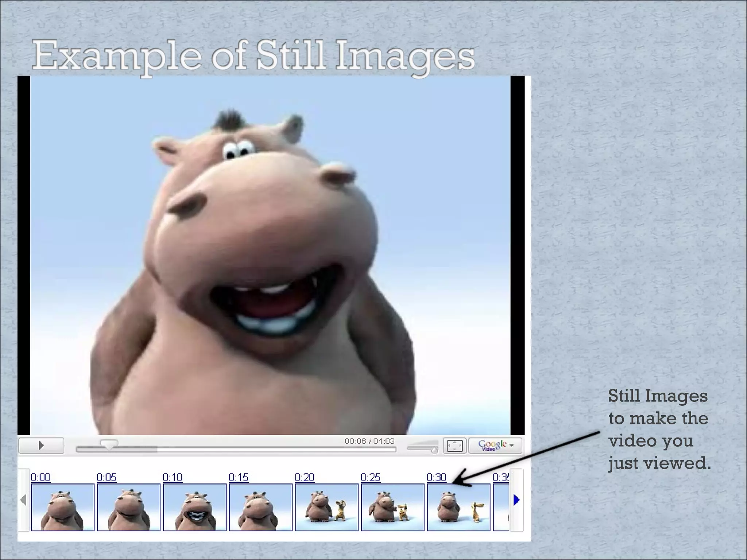Adjust the volume slider in the player
The image size is (747, 560).
tap(423, 448)
